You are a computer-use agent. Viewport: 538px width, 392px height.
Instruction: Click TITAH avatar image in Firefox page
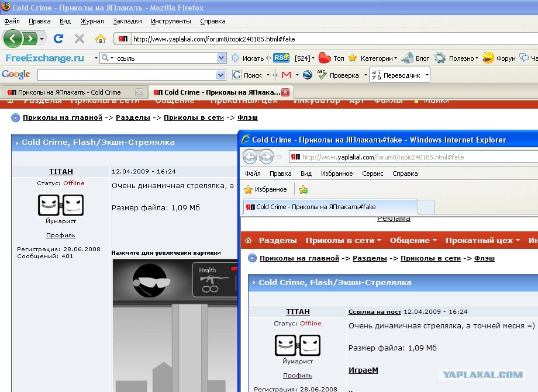(x=61, y=205)
